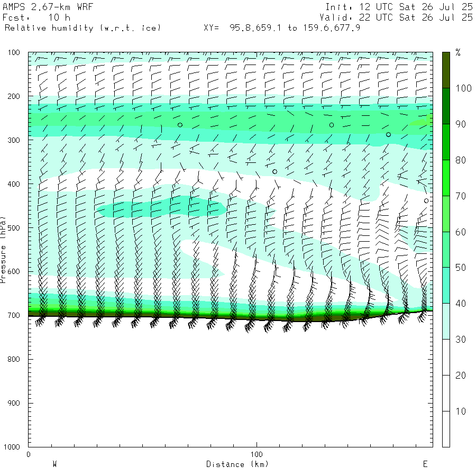Screen dimensions: 476x476
Task: Click the 600 hPa pressure axis label
Action: [x=14, y=272]
